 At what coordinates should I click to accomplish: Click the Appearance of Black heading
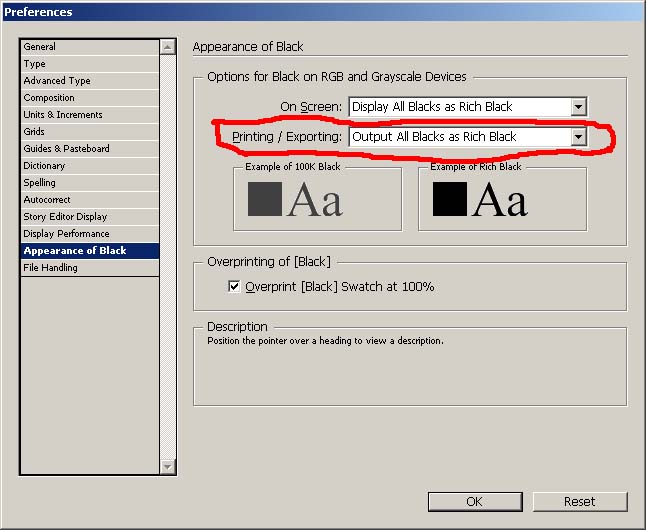[248, 47]
